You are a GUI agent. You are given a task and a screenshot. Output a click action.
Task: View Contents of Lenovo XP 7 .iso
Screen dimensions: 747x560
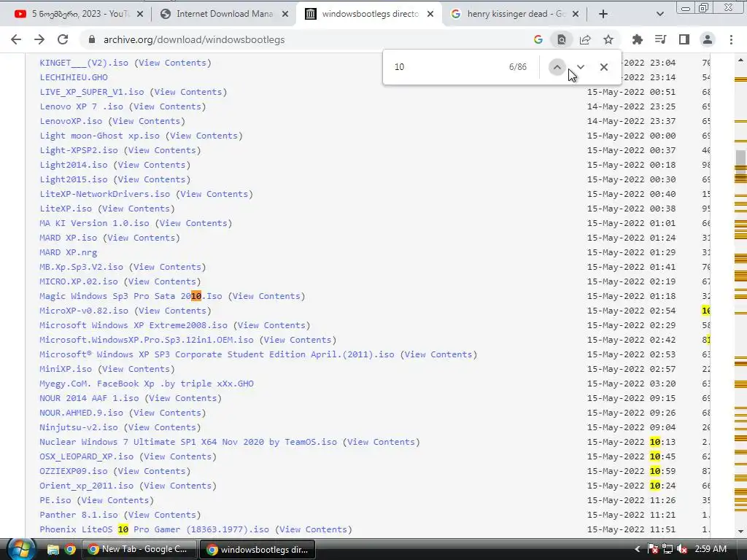point(167,106)
